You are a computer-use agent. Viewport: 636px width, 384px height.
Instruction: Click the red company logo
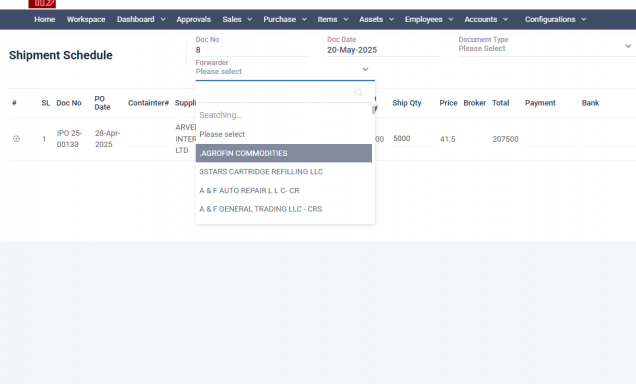[x=42, y=4]
